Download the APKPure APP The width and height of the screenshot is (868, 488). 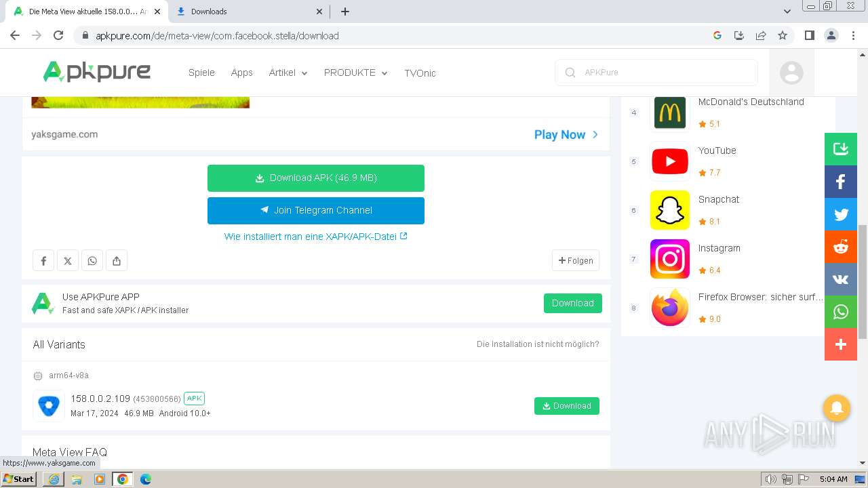tap(573, 303)
